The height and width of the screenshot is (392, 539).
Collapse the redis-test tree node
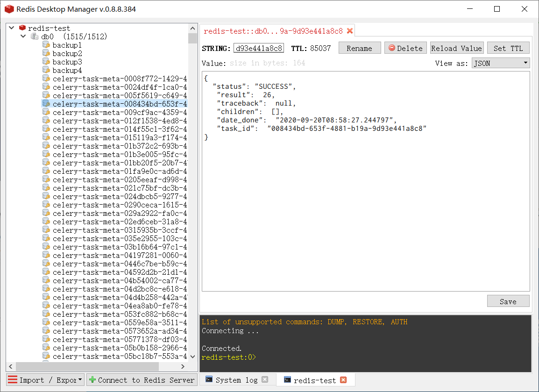11,28
